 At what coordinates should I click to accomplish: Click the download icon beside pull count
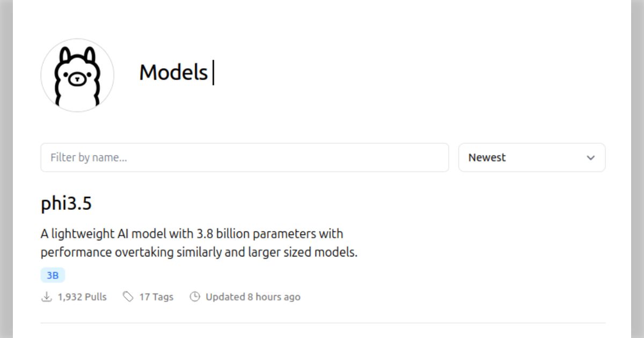(x=47, y=297)
